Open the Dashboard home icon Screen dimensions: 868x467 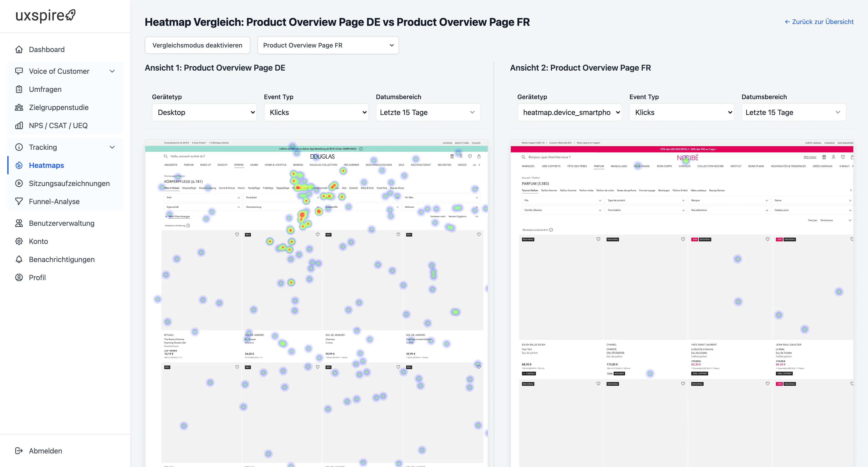[19, 50]
